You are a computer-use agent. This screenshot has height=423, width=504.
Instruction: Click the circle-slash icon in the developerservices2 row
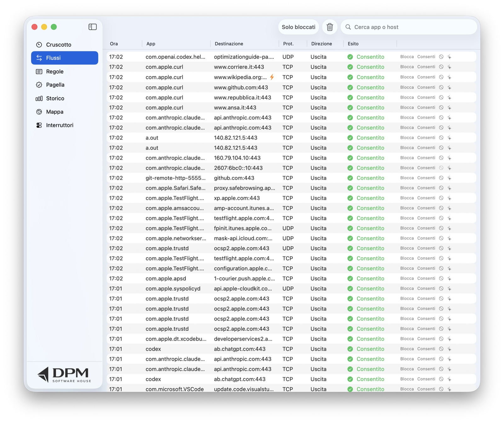pyautogui.click(x=441, y=339)
